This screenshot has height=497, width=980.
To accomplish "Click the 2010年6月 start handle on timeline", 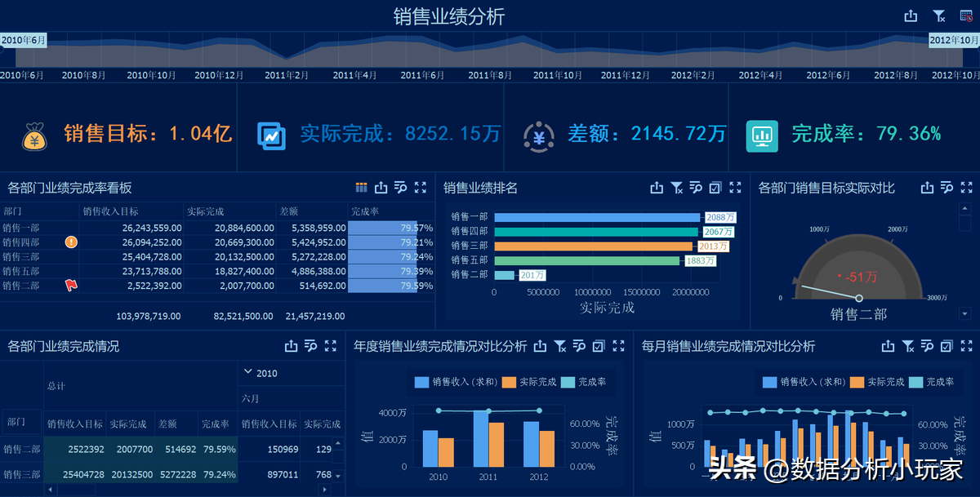I will pos(23,40).
